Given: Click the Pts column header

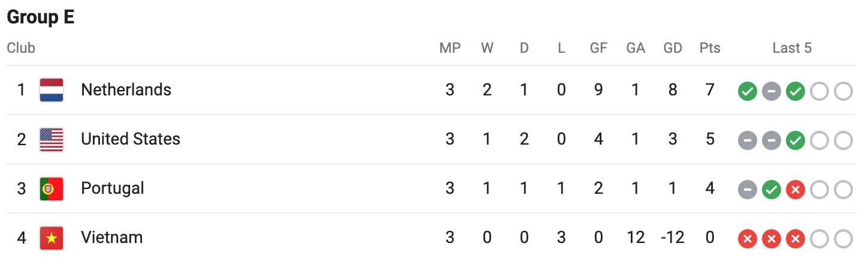Looking at the screenshot, I should click(x=710, y=48).
